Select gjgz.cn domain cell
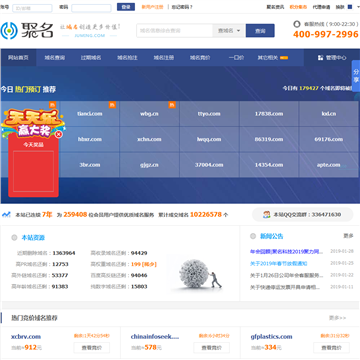Image resolution: width=360 pixels, height=360 pixels. pos(149,165)
